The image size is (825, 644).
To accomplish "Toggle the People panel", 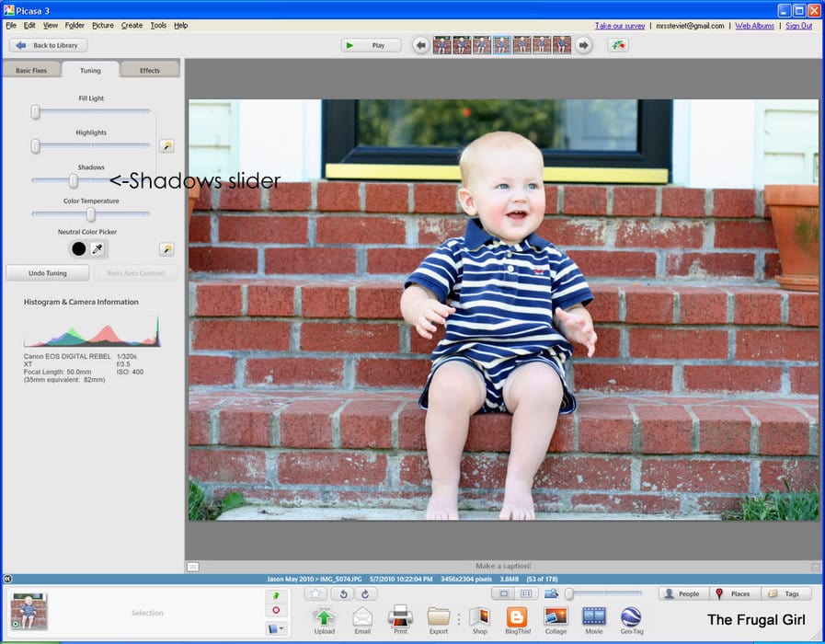I will coord(682,594).
